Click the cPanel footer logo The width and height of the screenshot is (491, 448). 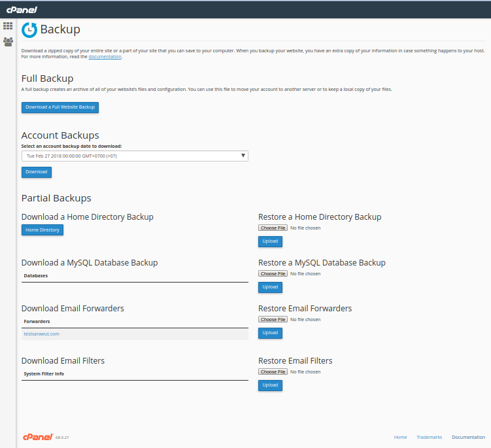[37, 437]
